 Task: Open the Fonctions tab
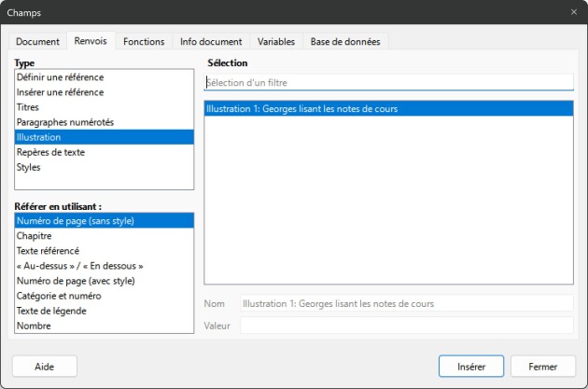click(144, 42)
